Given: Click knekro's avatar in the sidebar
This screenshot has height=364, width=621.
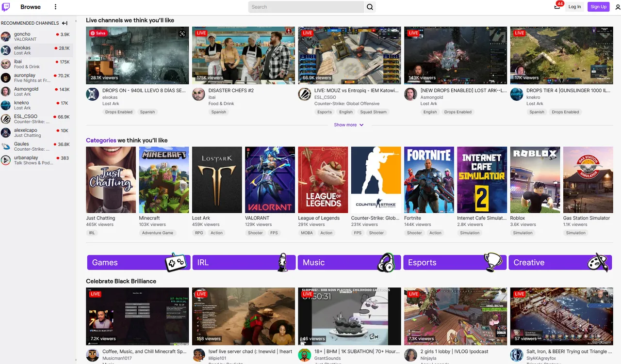Looking at the screenshot, I should pyautogui.click(x=6, y=106).
